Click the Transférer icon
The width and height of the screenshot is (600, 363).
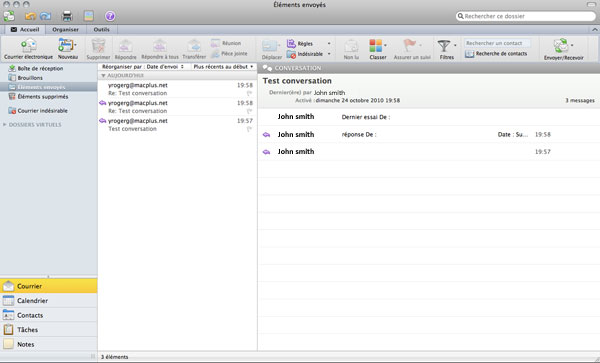coord(194,46)
